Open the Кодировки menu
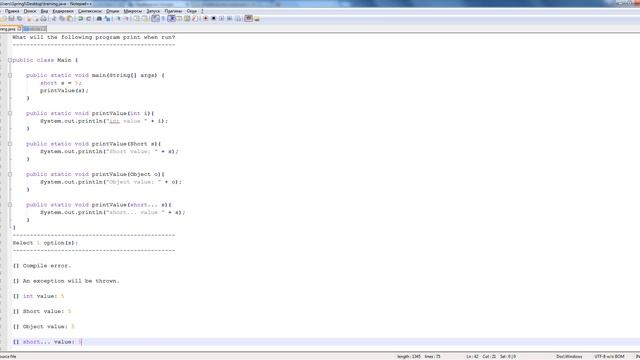The width and height of the screenshot is (640, 360). (63, 11)
